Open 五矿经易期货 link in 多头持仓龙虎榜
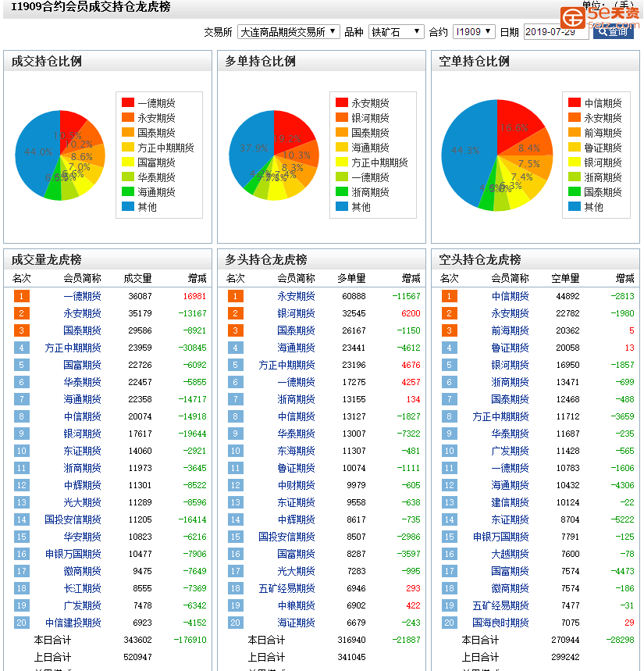644x671 pixels. tap(286, 588)
